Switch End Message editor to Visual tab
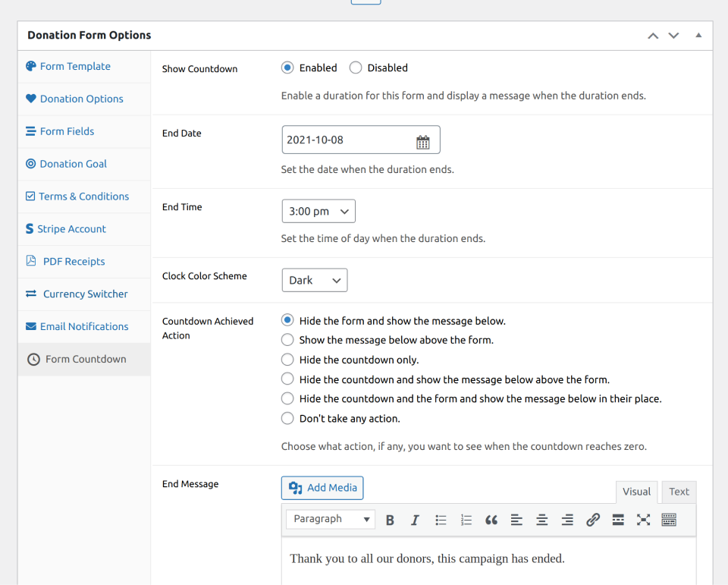Image resolution: width=728 pixels, height=585 pixels. pyautogui.click(x=636, y=492)
